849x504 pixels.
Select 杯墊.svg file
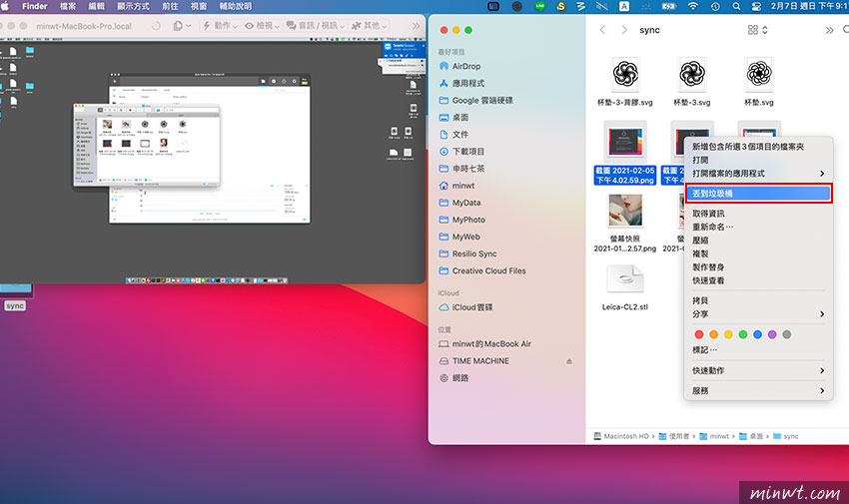coord(758,82)
